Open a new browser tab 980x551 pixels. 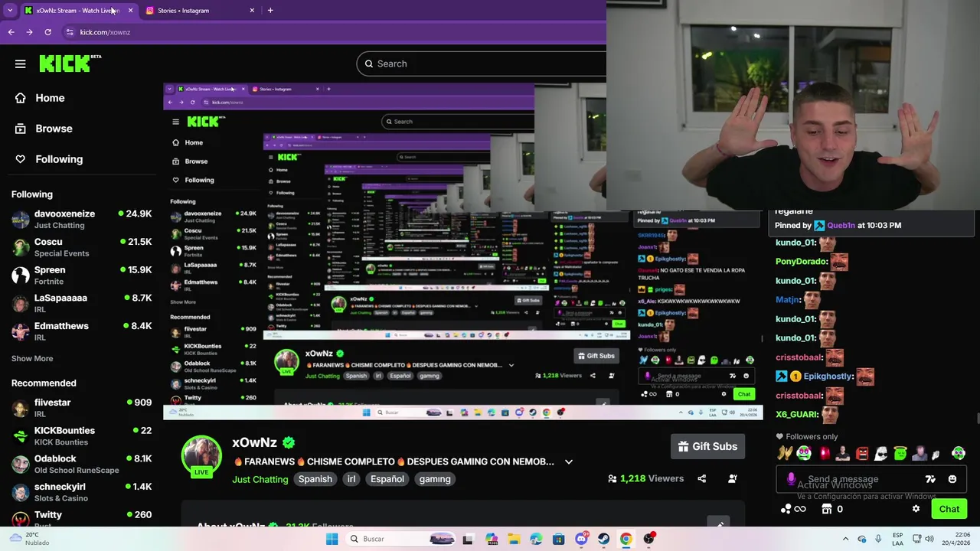(x=270, y=11)
